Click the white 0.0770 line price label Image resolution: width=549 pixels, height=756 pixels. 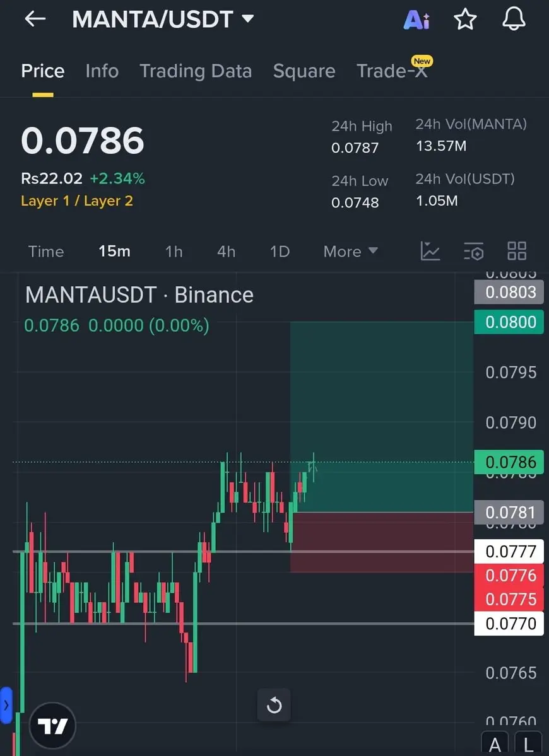click(x=509, y=624)
